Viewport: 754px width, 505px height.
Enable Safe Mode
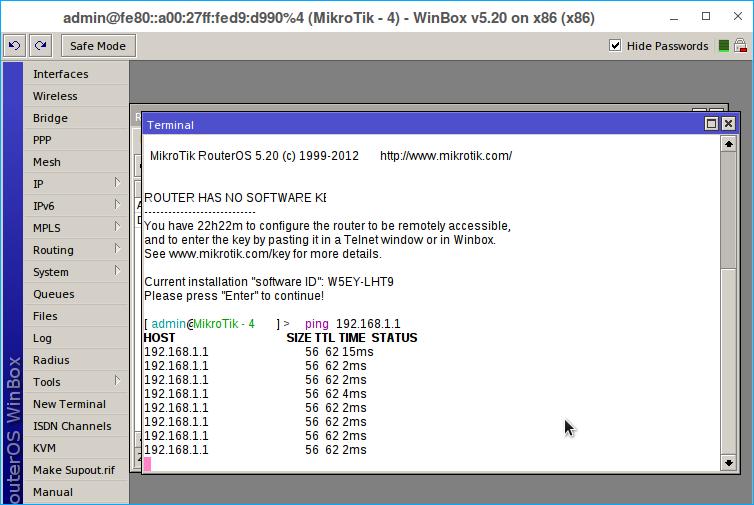(98, 46)
